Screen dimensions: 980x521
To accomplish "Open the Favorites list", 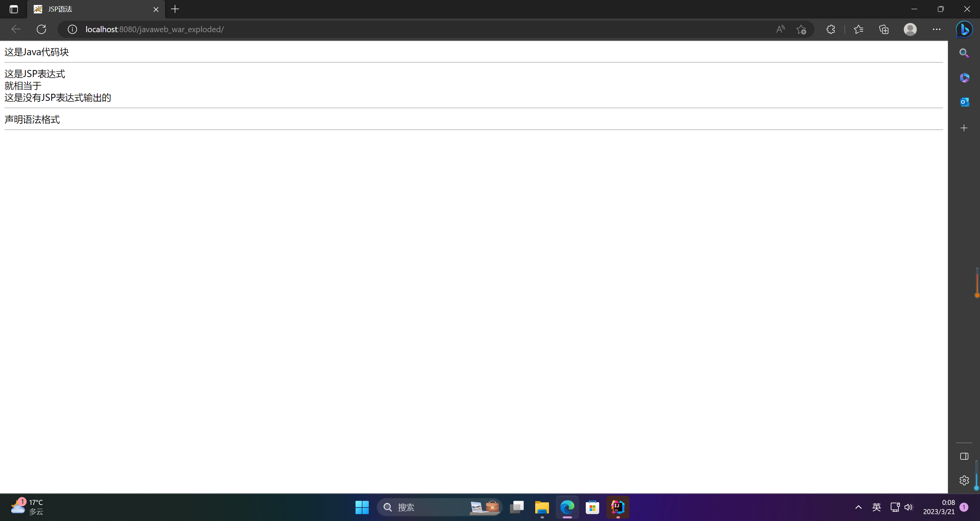I will click(859, 29).
